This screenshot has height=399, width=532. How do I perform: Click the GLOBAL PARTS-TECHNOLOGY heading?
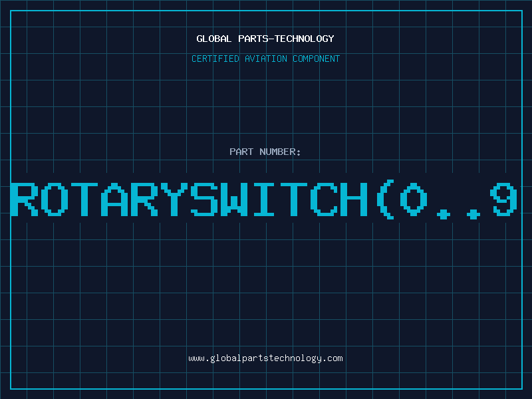(x=265, y=39)
